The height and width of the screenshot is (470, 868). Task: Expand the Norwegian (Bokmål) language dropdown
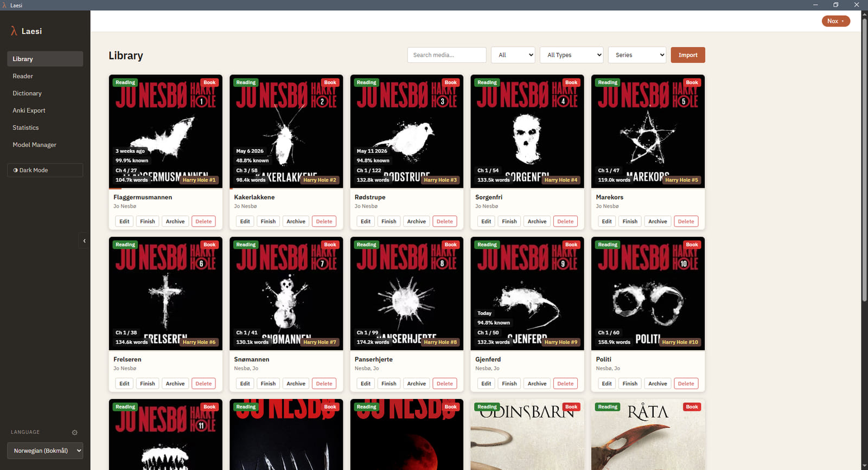pyautogui.click(x=45, y=450)
